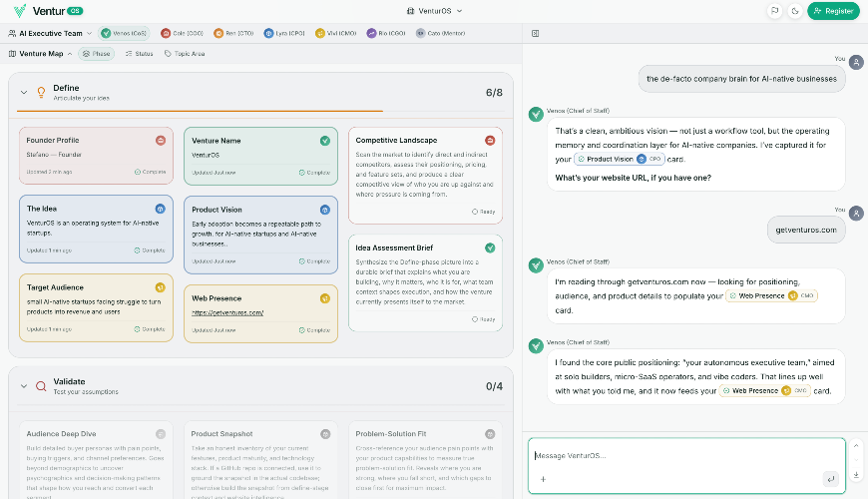Click the Validate magnifier icon

pos(41,386)
